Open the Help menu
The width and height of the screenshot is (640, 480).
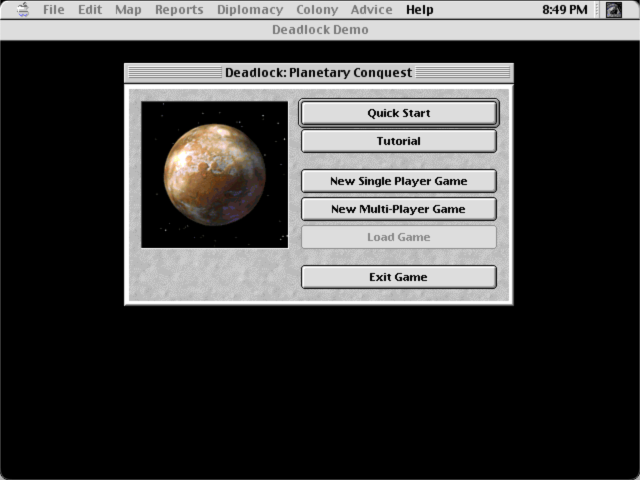click(420, 9)
